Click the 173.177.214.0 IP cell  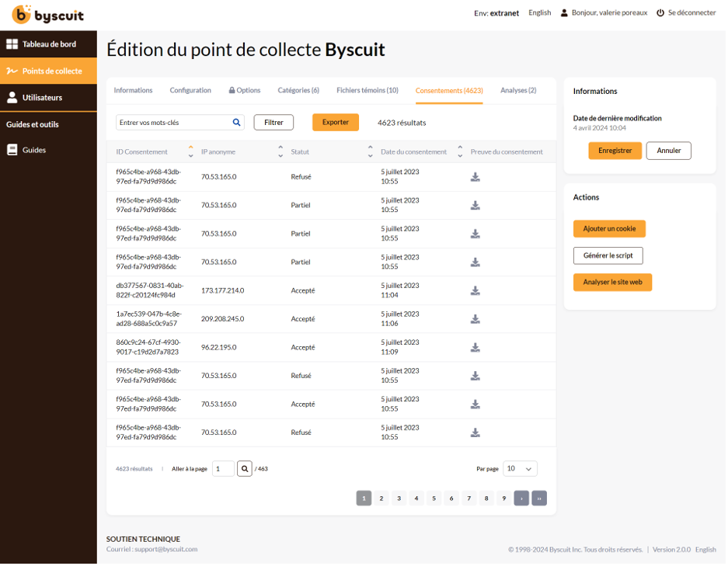(222, 290)
